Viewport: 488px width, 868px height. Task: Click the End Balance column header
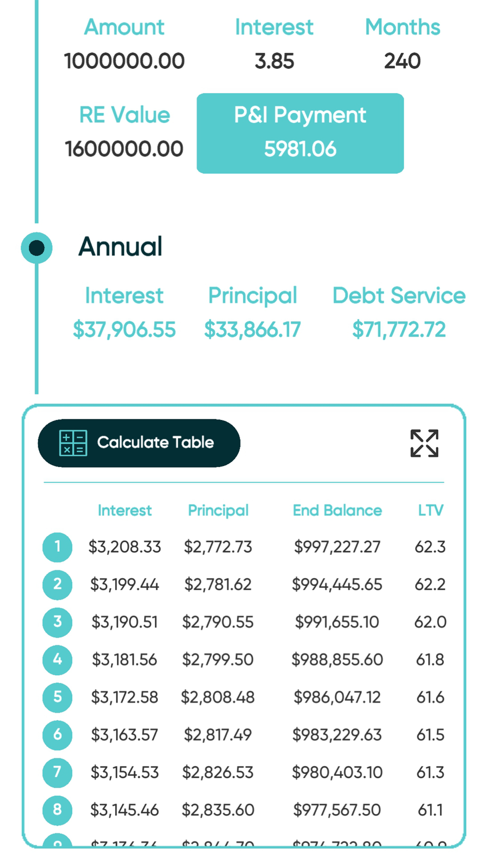coord(337,511)
